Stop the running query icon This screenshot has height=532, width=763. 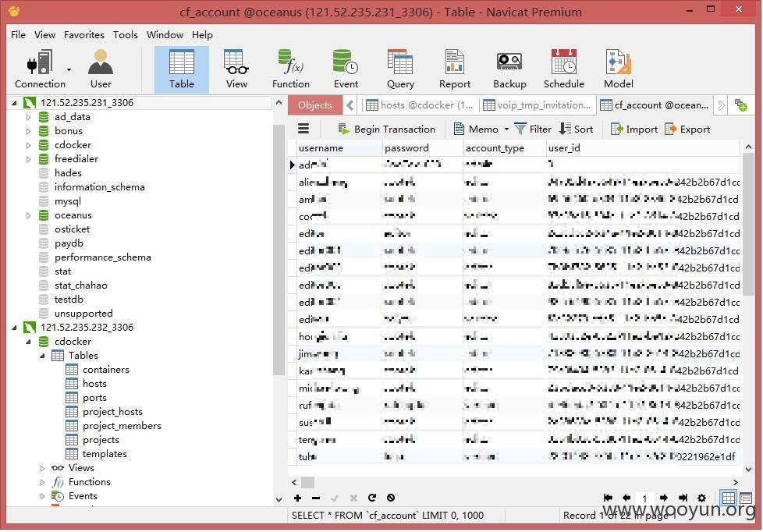coord(391,498)
